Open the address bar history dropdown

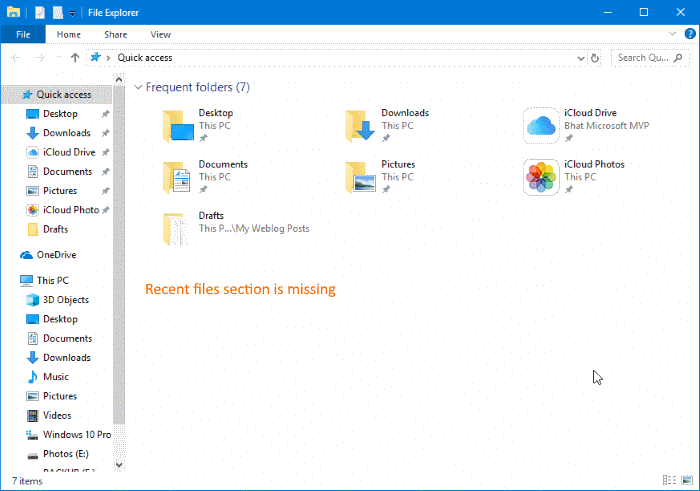580,58
